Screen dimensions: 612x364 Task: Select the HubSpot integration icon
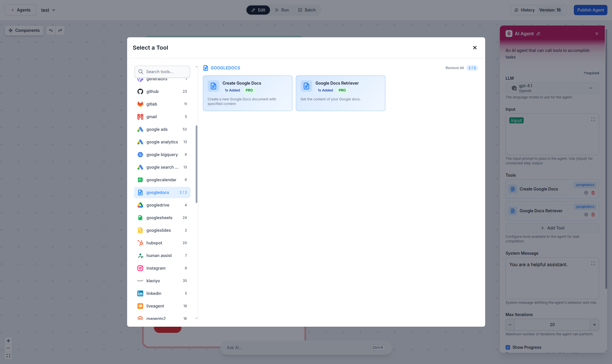(x=140, y=243)
